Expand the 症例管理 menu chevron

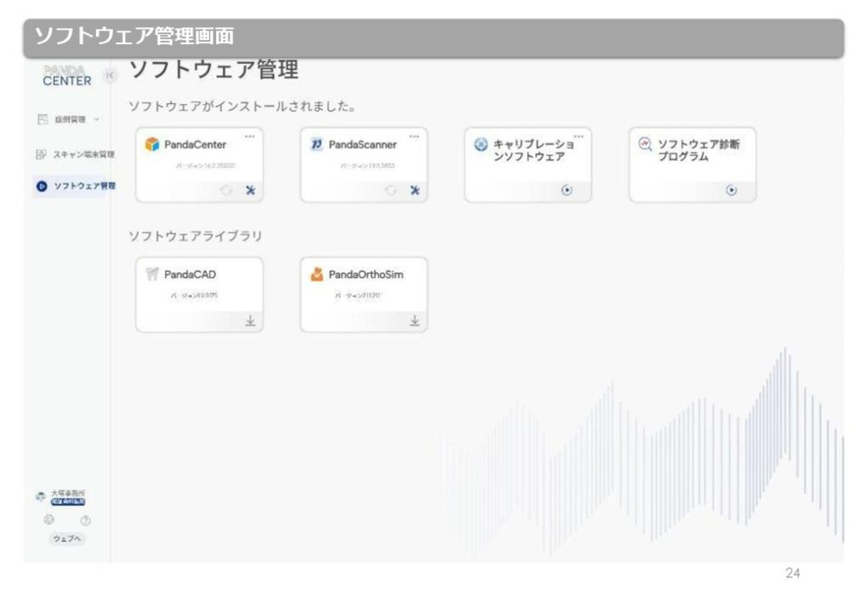97,120
